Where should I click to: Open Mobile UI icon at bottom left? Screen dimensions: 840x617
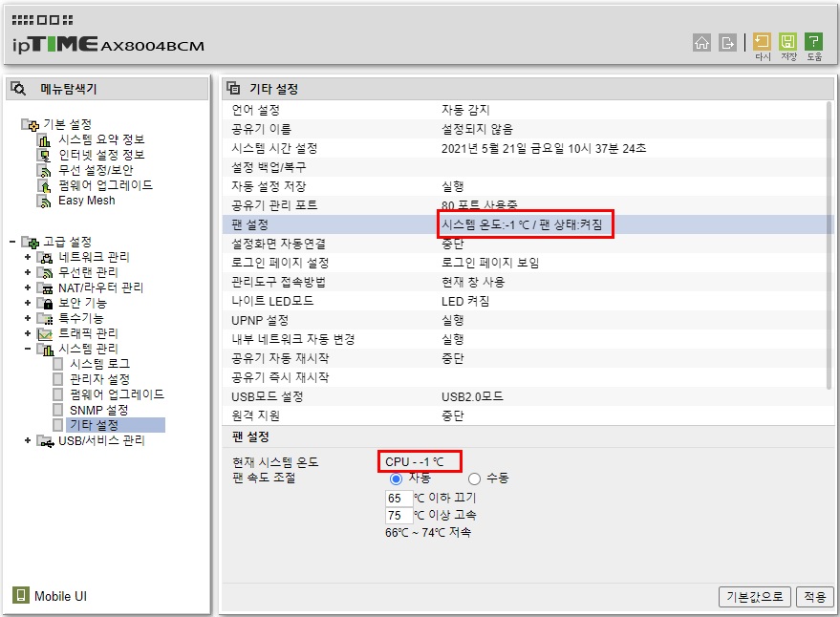click(20, 595)
